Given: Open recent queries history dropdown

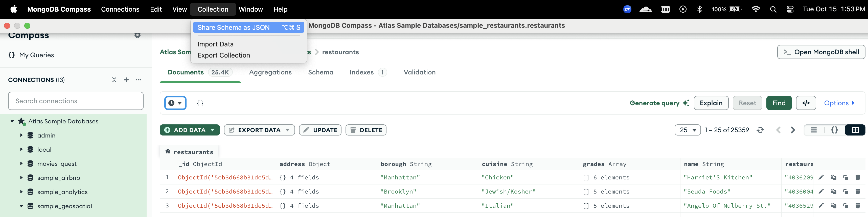Looking at the screenshot, I should click(x=175, y=103).
